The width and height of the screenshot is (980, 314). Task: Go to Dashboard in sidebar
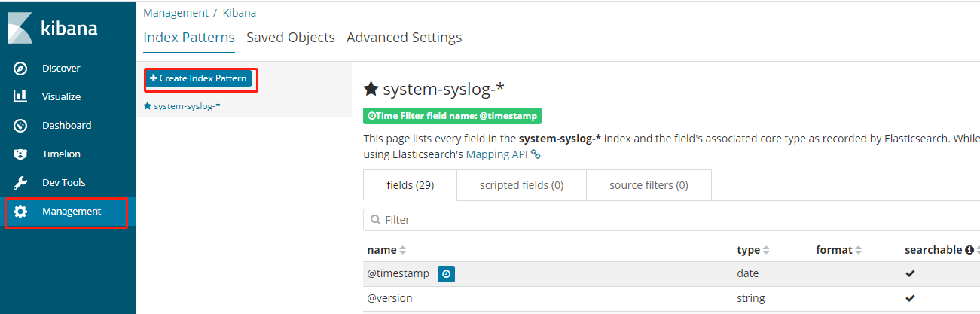pos(66,126)
